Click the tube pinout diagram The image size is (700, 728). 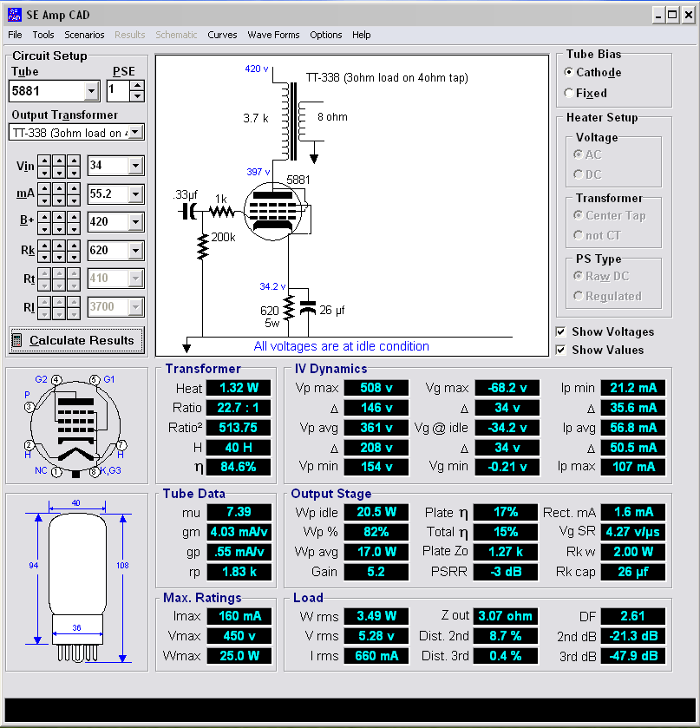coord(75,426)
